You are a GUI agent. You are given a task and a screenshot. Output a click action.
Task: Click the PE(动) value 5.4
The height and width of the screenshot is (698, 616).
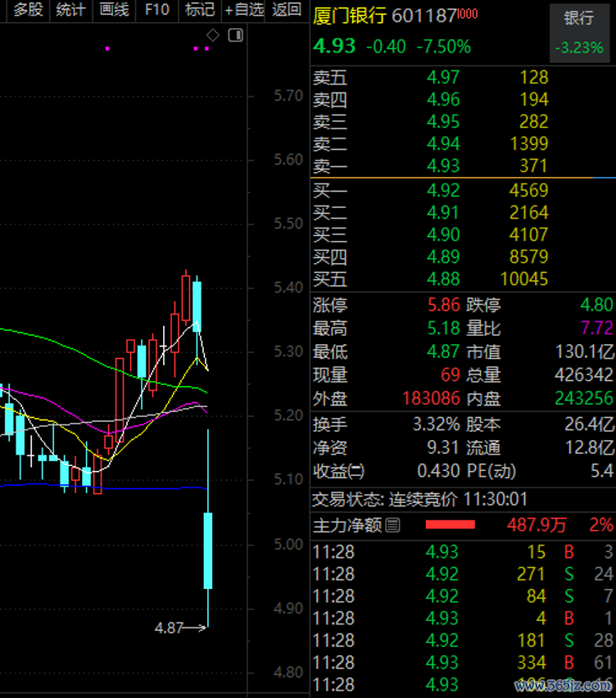coord(602,471)
